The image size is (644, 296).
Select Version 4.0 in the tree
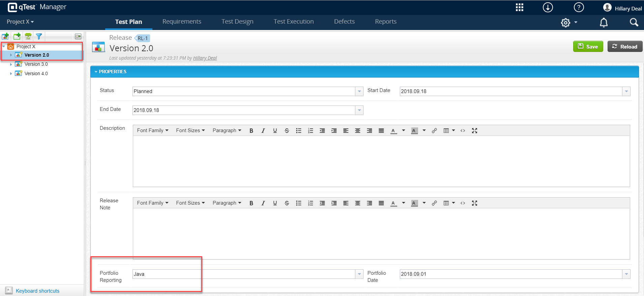36,73
